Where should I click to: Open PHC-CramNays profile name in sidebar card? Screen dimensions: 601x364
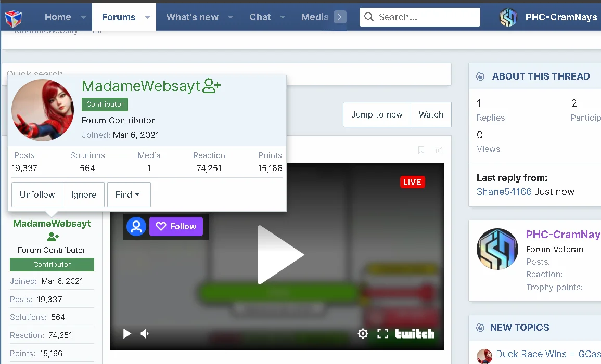[x=564, y=235]
